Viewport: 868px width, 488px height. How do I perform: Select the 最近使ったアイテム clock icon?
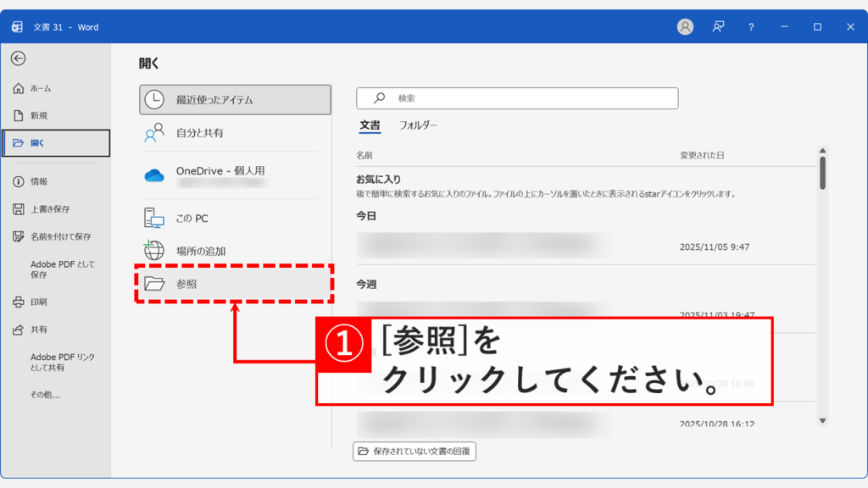point(154,99)
